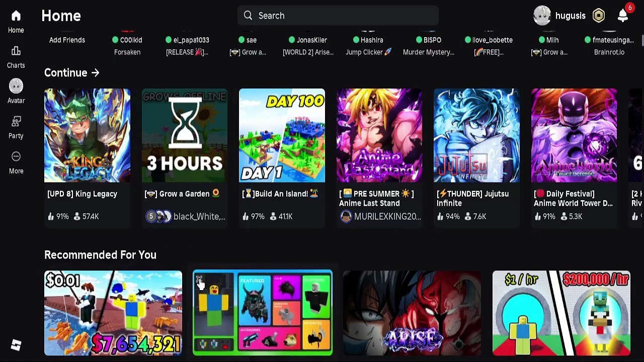
Task: Click the 'PRE SUMMER Anime Last Stand' title
Action: point(376,198)
